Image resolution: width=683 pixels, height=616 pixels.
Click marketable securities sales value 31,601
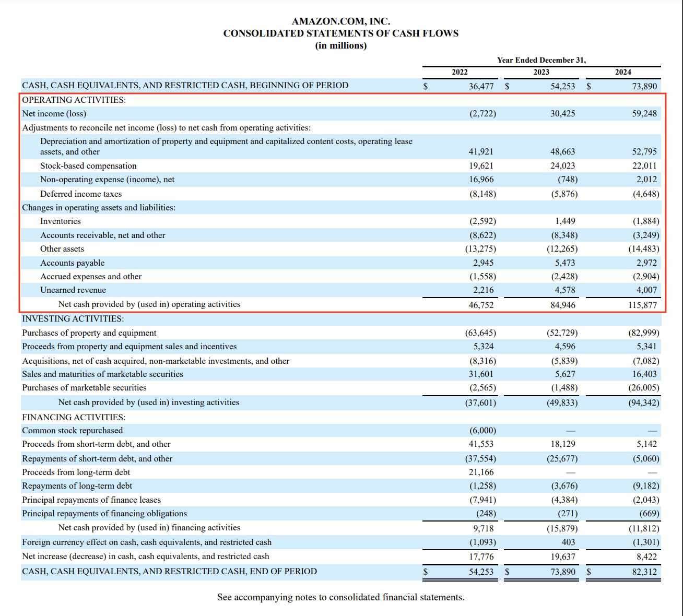(x=481, y=374)
